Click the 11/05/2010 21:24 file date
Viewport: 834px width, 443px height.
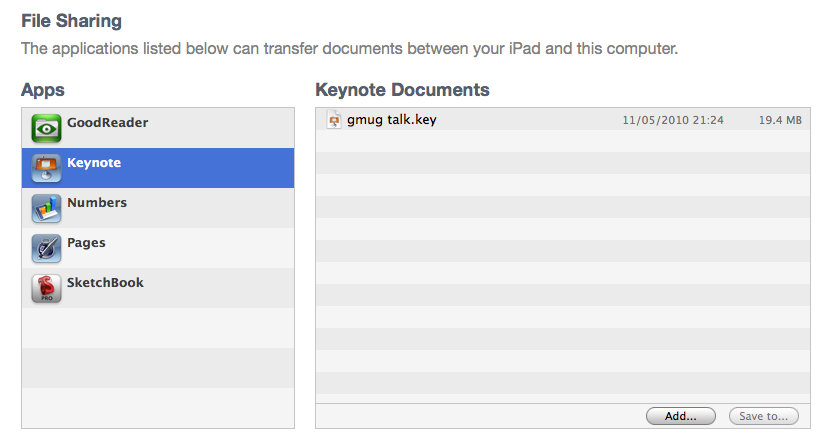pyautogui.click(x=673, y=121)
